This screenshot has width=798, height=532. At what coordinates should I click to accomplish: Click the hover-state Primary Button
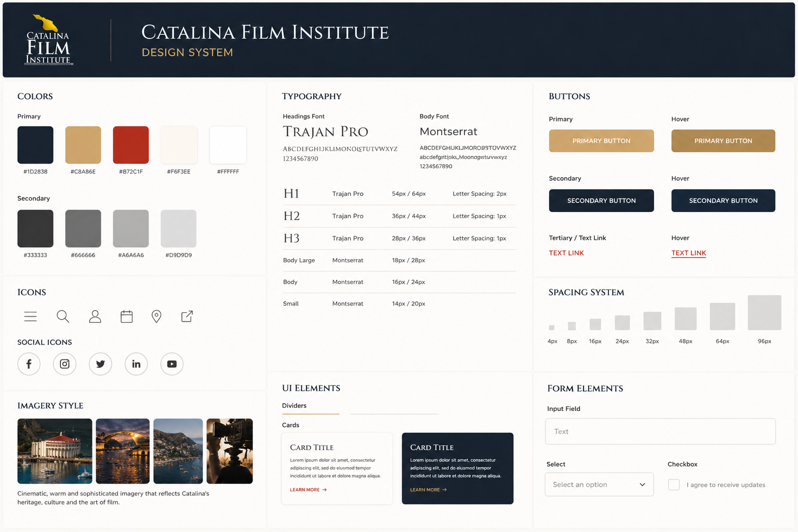723,141
